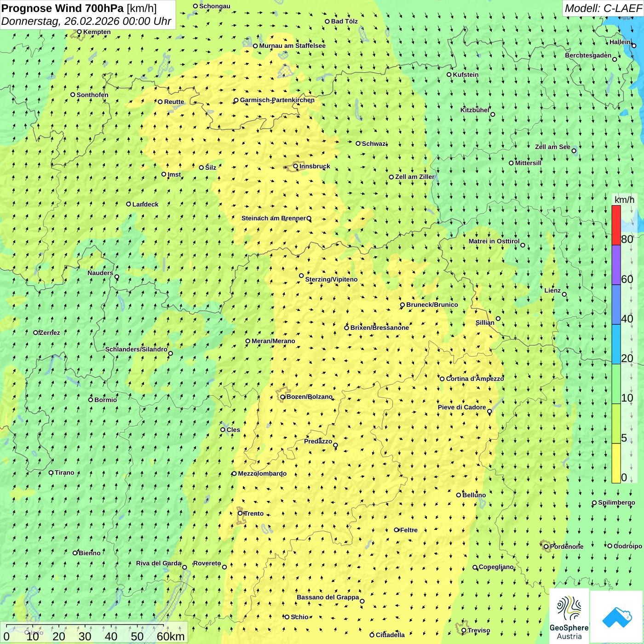Click the 'km/h' legend heading
Image resolution: width=644 pixels, height=644 pixels.
pos(625,200)
